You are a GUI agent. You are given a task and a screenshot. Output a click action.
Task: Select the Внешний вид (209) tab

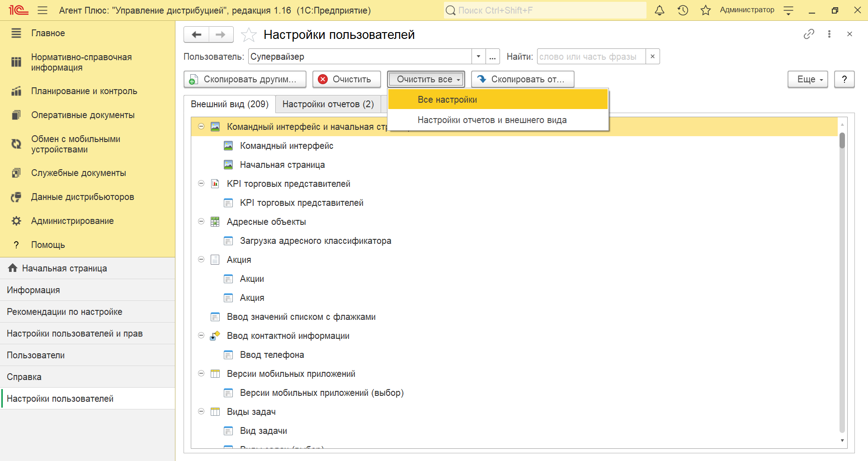[230, 104]
